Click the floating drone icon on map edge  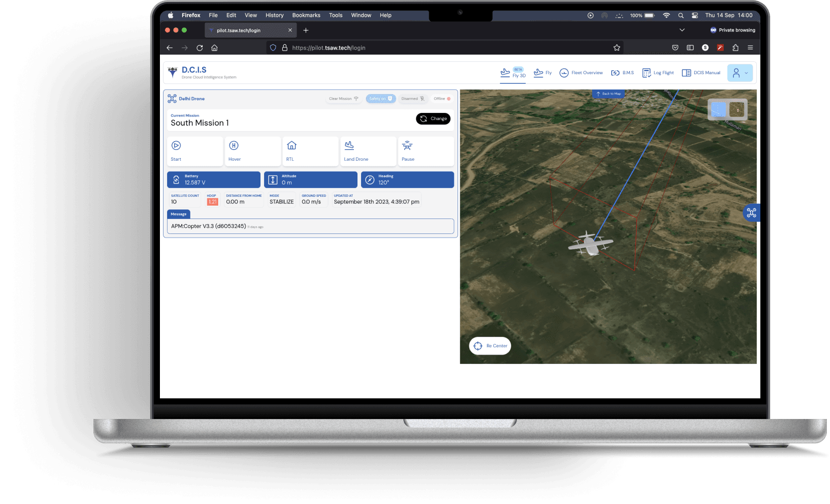click(751, 212)
